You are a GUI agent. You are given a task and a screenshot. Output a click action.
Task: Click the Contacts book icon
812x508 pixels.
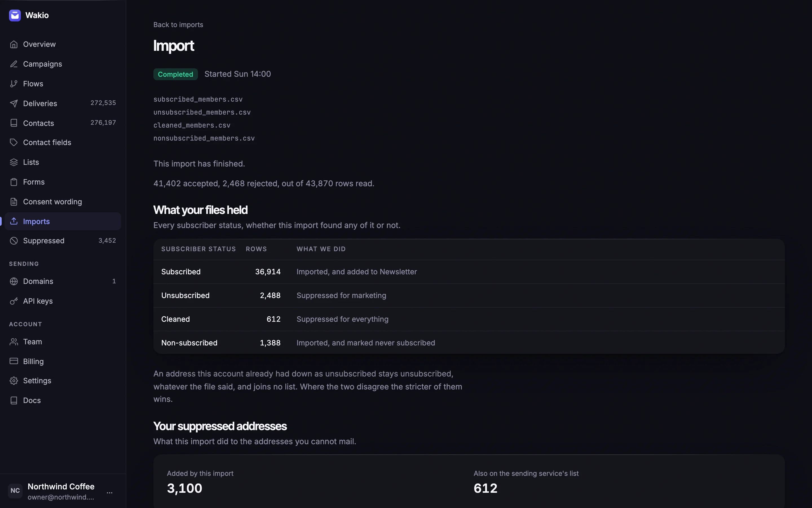(14, 123)
